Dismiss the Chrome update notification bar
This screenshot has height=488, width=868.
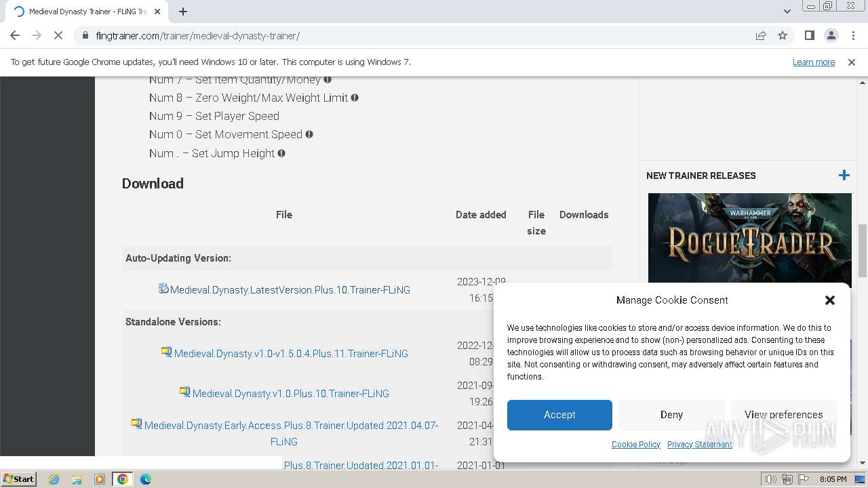[x=852, y=62]
